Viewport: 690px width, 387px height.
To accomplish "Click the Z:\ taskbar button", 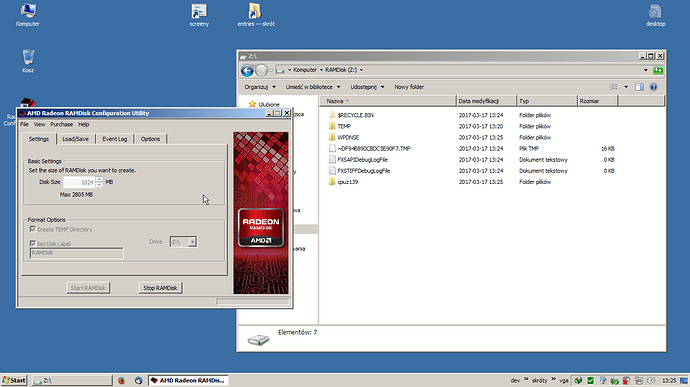I will pyautogui.click(x=72, y=380).
